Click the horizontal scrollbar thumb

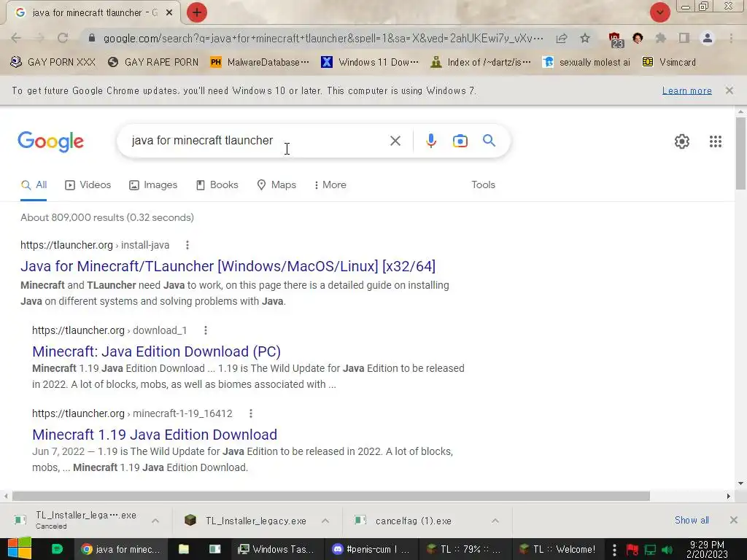331,496
